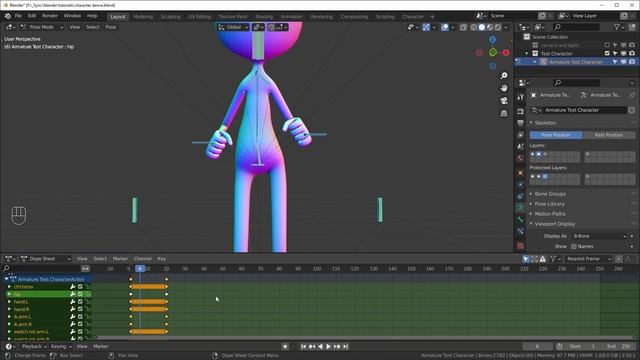Click the zoom magnifier icon in viewport
Viewport: 640px width, 360px height.
[504, 76]
